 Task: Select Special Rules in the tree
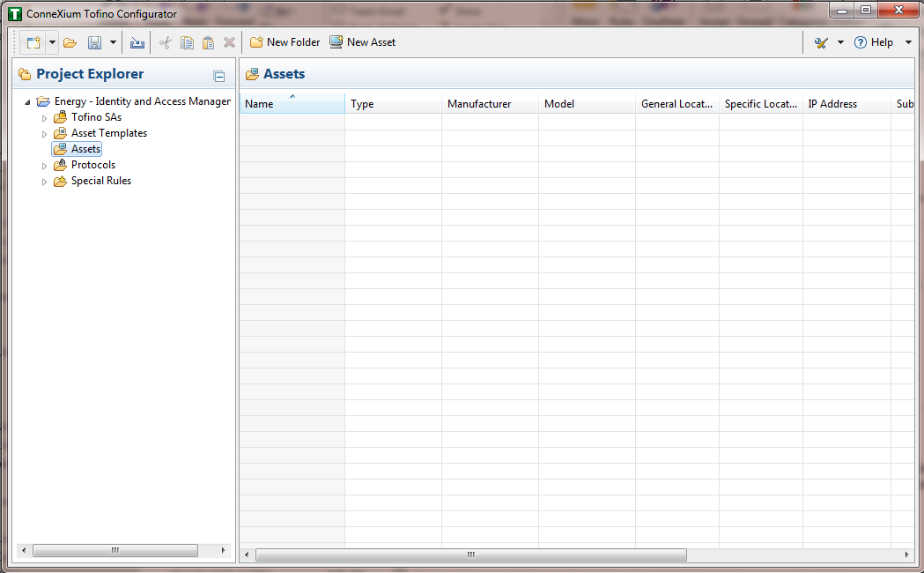(x=101, y=181)
